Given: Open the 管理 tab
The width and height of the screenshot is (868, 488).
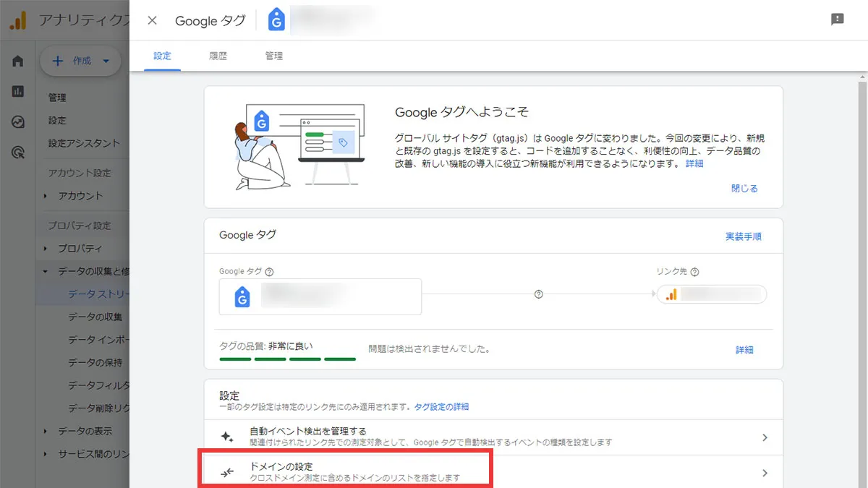Looking at the screenshot, I should pos(273,56).
